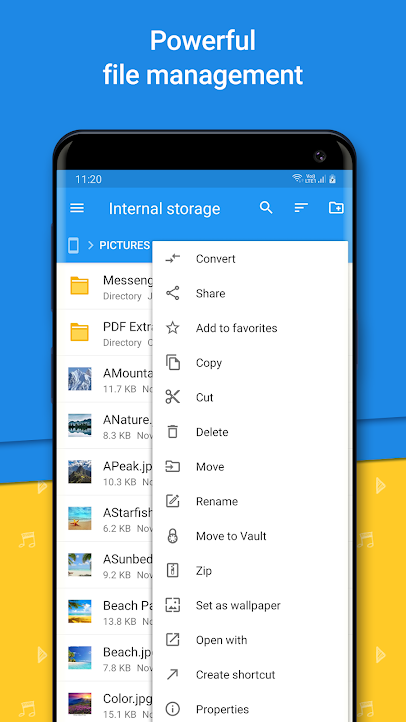This screenshot has width=406, height=722.
Task: Tap the search magnifier icon
Action: [x=266, y=208]
